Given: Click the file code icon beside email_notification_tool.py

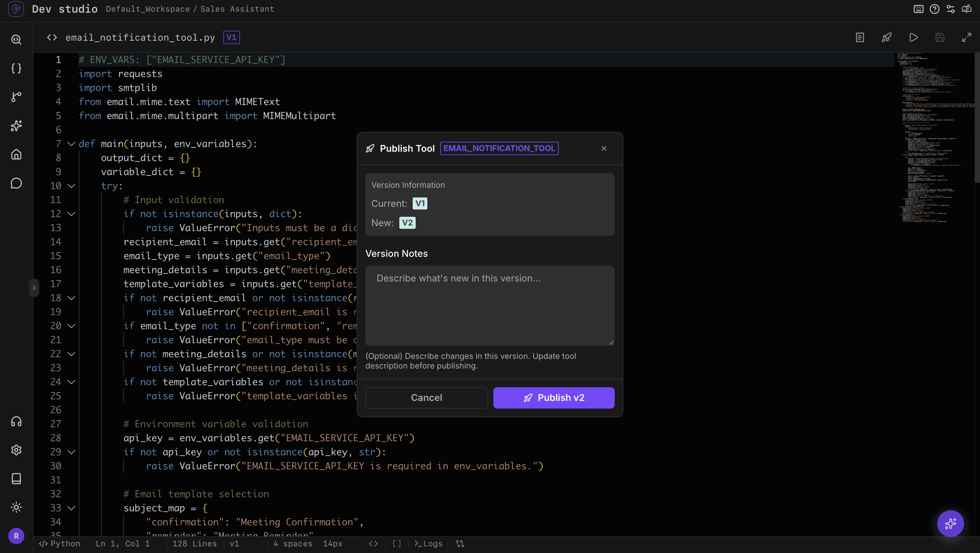Looking at the screenshot, I should (x=52, y=37).
